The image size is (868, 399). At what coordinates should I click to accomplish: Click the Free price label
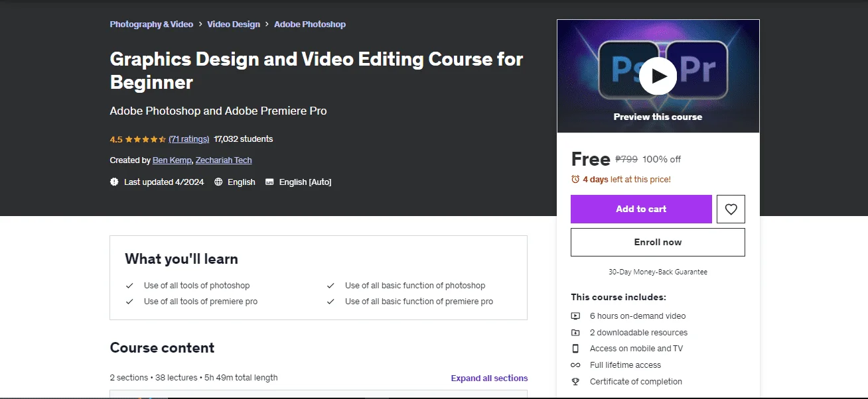pos(591,159)
